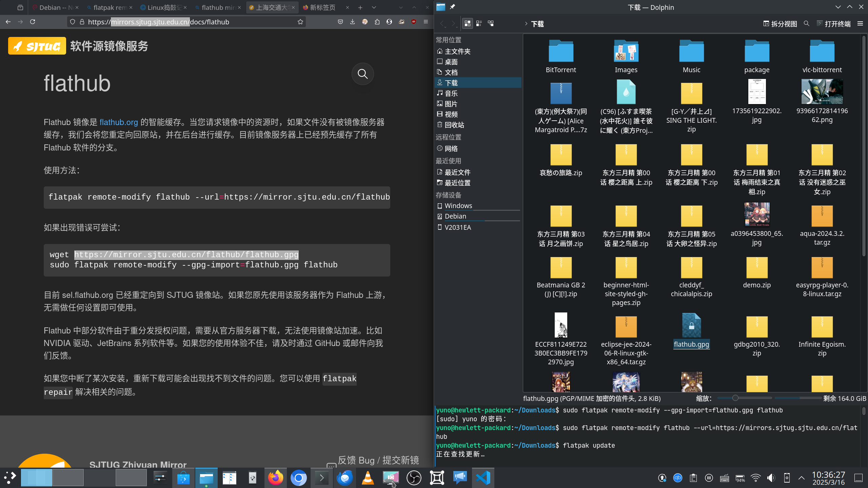
Task: Click the SJTUG logo link
Action: [37, 46]
